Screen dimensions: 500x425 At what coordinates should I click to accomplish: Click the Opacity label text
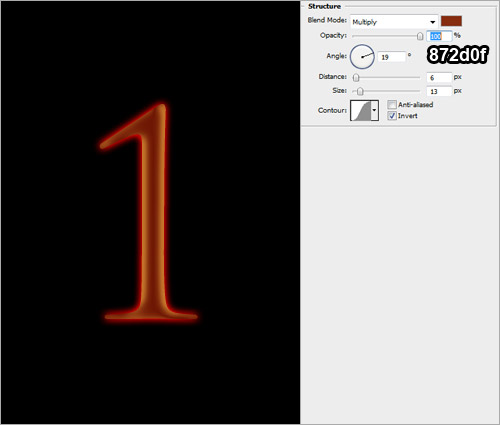(x=333, y=35)
